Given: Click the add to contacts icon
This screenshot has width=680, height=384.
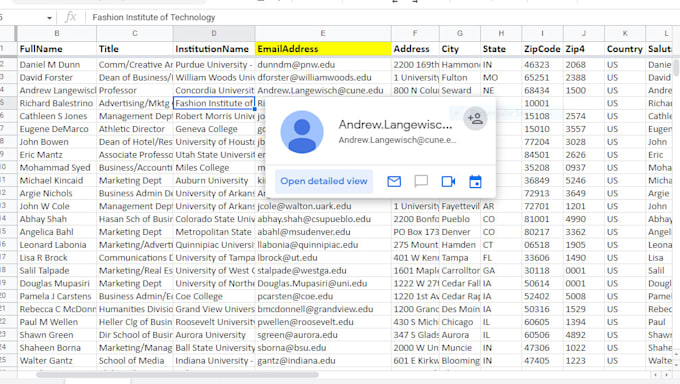Looking at the screenshot, I should [475, 118].
